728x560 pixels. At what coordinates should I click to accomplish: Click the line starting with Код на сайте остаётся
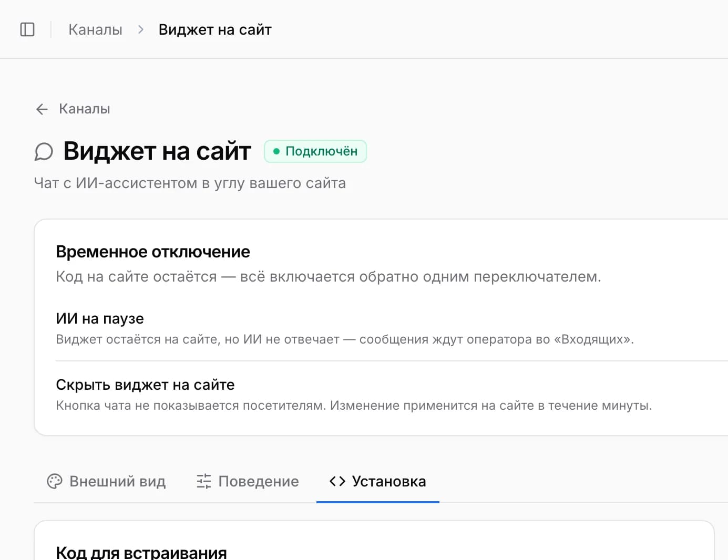(x=329, y=277)
